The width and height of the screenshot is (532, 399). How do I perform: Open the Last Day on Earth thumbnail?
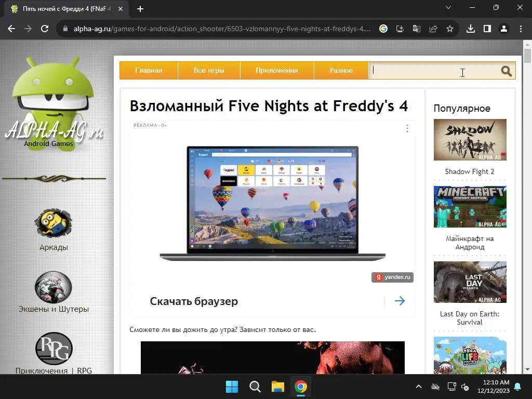click(470, 282)
